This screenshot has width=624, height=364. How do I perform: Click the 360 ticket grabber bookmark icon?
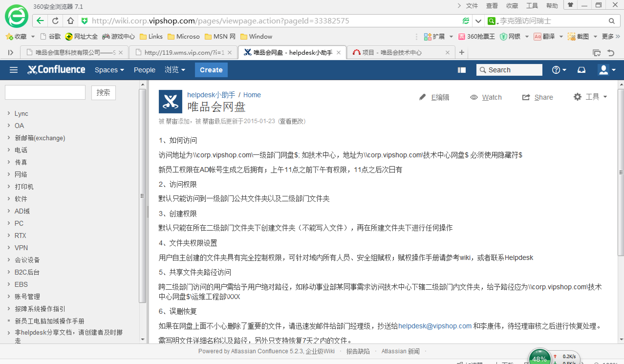coord(461,37)
